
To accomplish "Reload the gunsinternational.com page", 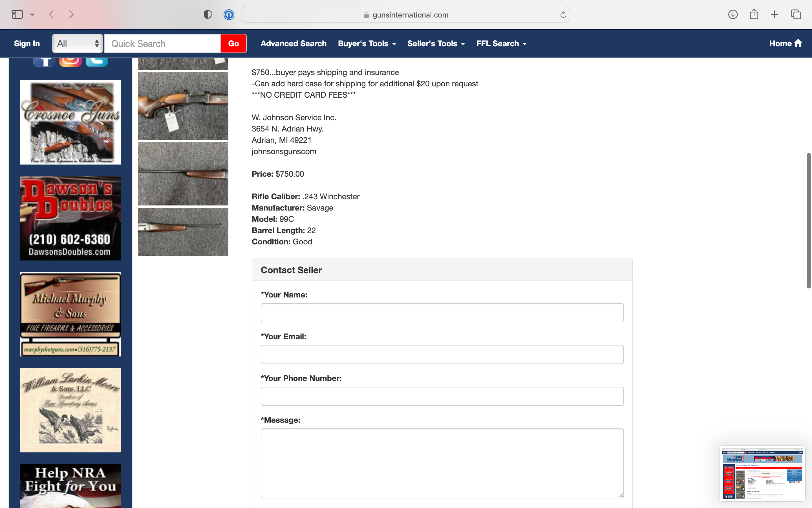I will click(563, 14).
